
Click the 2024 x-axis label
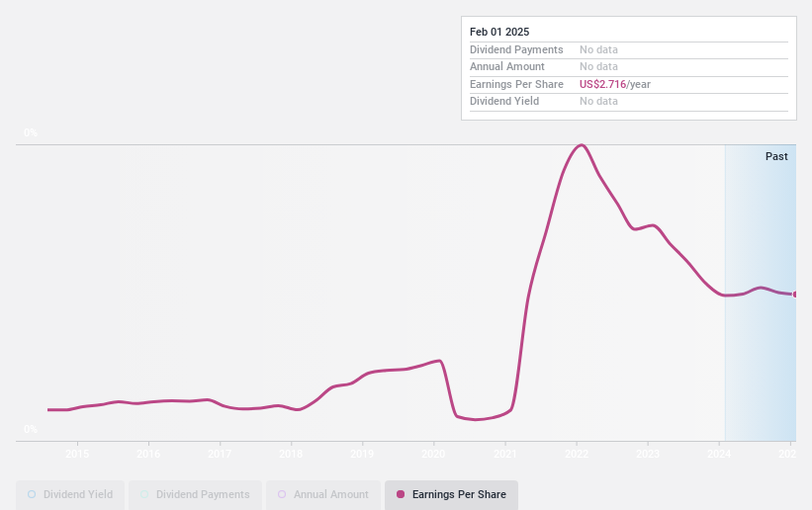(719, 454)
